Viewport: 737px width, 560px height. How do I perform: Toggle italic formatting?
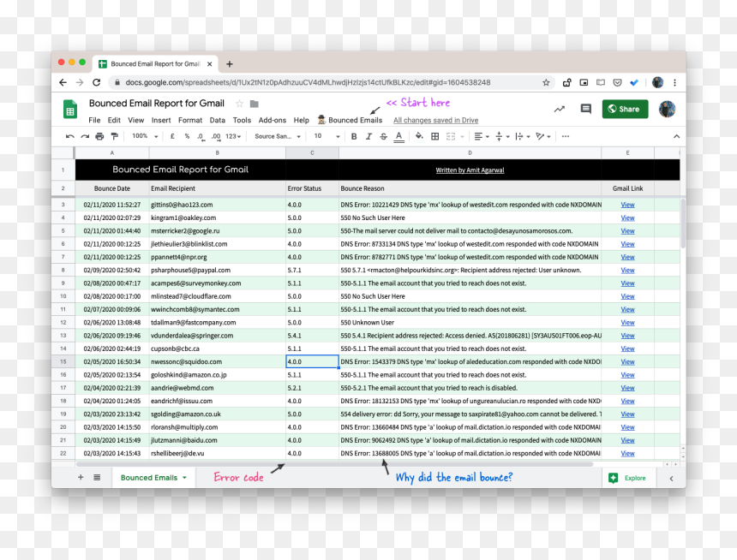[369, 136]
